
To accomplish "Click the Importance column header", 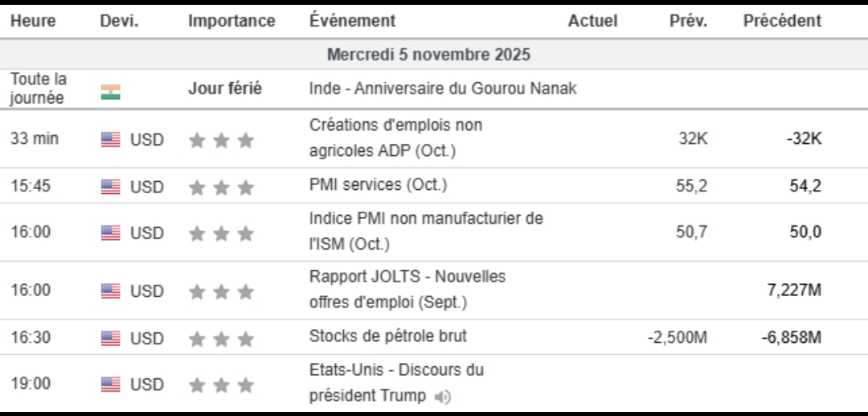I will tap(231, 21).
